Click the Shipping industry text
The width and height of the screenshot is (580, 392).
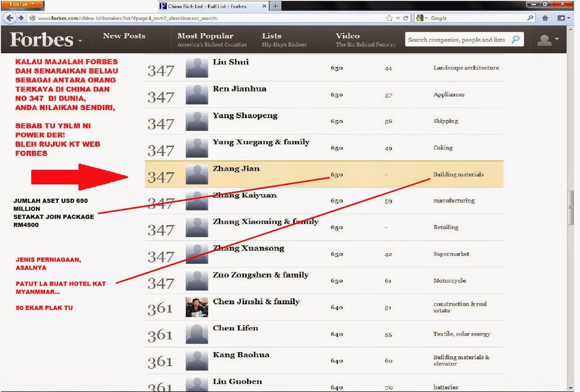click(x=446, y=121)
